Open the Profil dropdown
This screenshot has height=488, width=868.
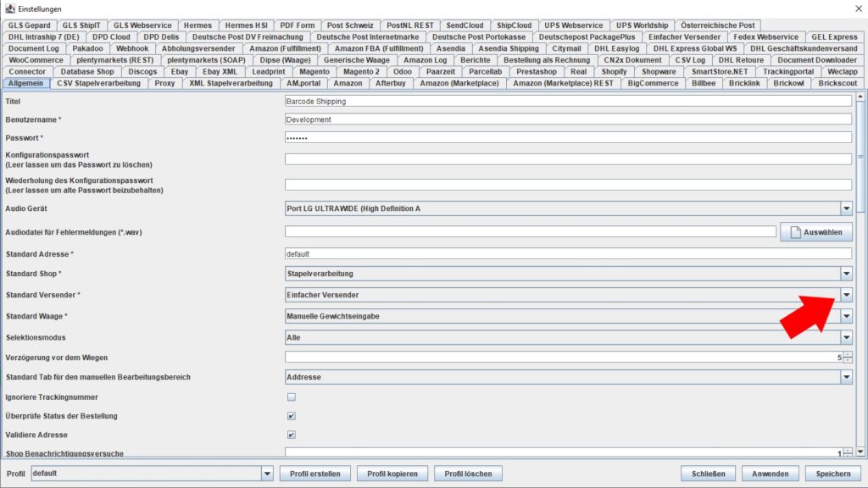pyautogui.click(x=267, y=474)
